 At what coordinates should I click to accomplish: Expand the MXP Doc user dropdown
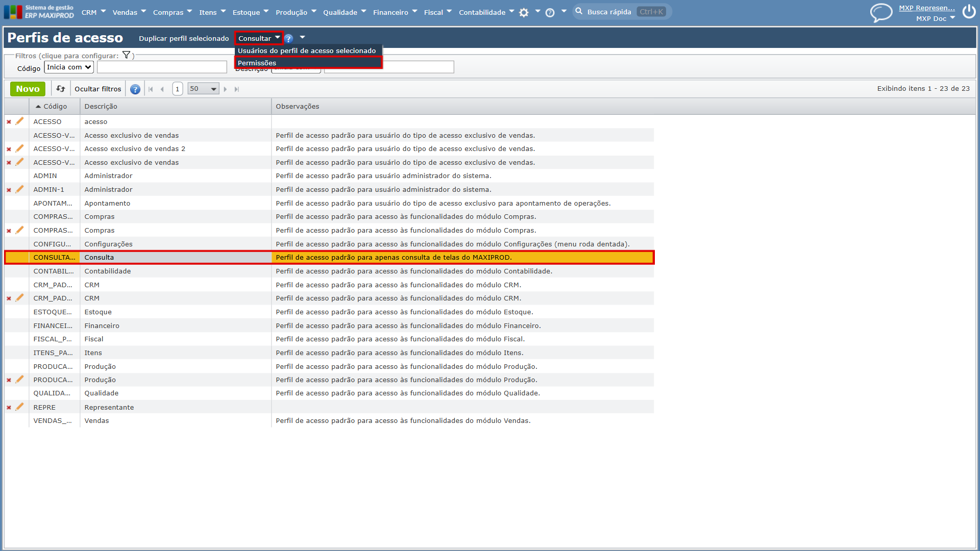935,18
